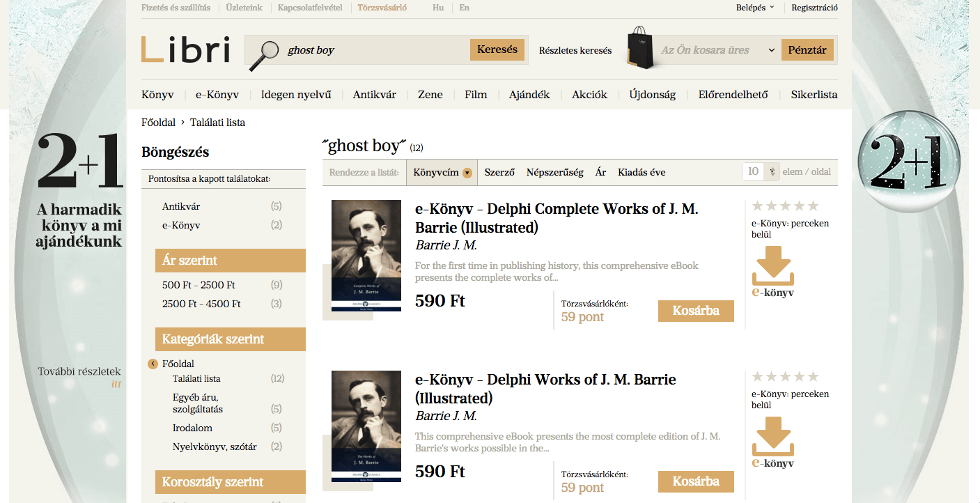Switch language to En
The height and width of the screenshot is (503, 980).
click(x=465, y=8)
